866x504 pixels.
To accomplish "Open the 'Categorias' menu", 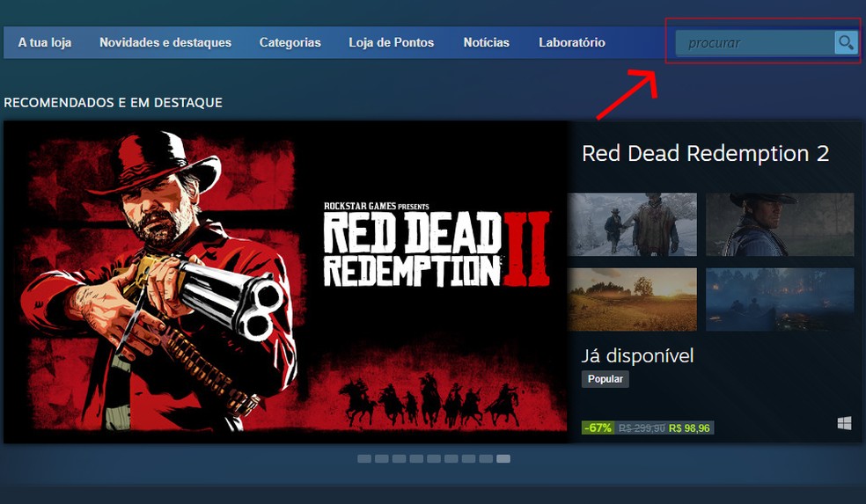I will 290,42.
